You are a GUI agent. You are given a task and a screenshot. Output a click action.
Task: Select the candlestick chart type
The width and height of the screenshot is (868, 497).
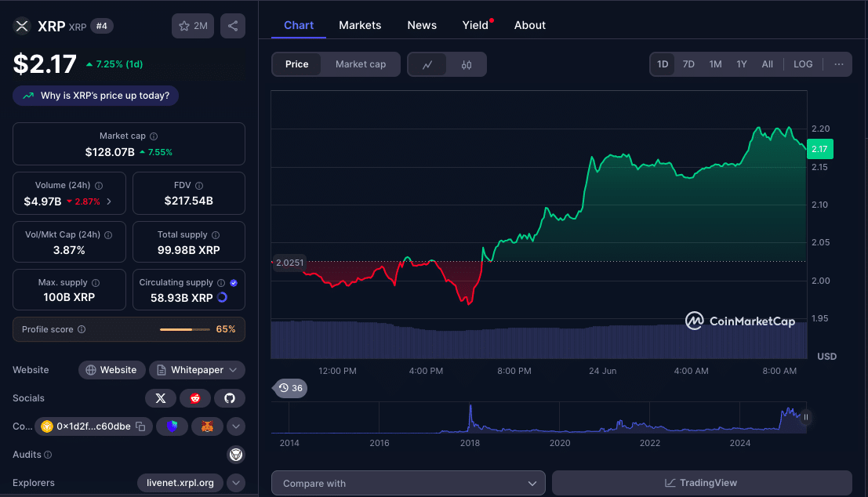(x=467, y=65)
